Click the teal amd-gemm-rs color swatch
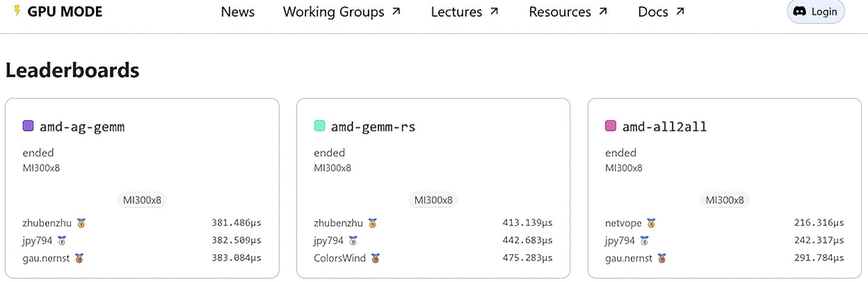Viewport: 868px width, 282px height. pos(320,126)
